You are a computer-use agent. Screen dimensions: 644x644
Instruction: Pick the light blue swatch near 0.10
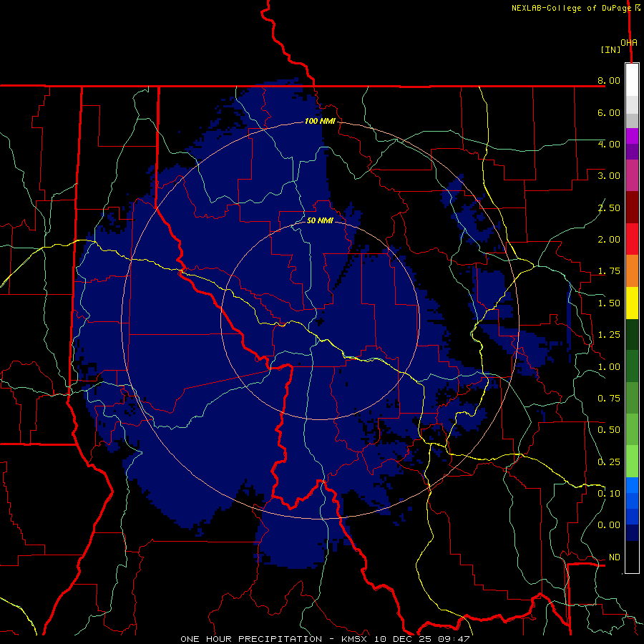tap(632, 485)
